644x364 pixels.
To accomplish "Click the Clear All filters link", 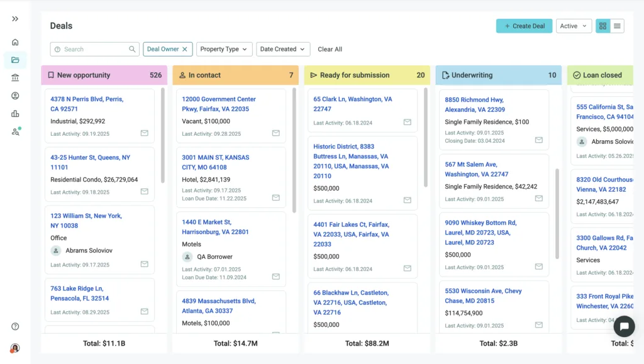I will click(330, 49).
